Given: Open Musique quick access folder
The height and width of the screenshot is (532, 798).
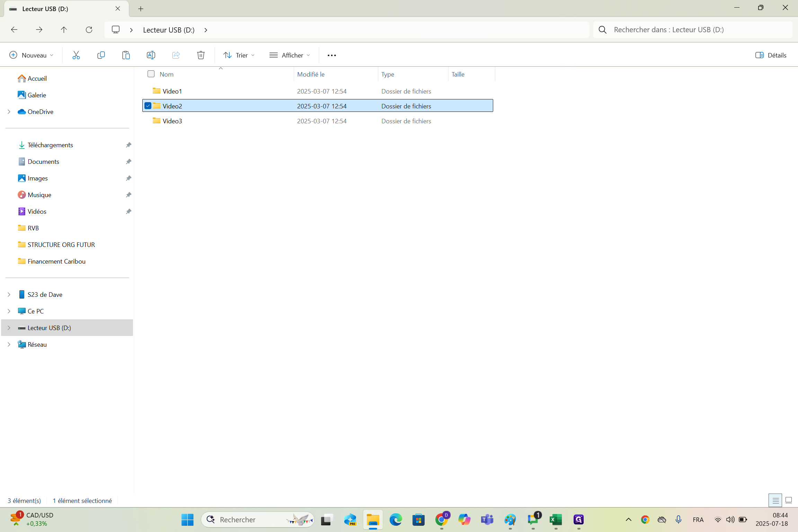Looking at the screenshot, I should [39, 195].
